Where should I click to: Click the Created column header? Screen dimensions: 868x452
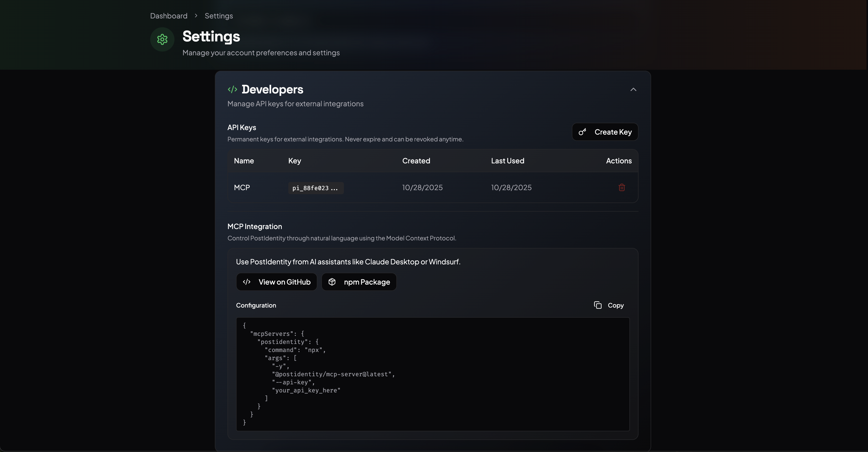tap(416, 161)
